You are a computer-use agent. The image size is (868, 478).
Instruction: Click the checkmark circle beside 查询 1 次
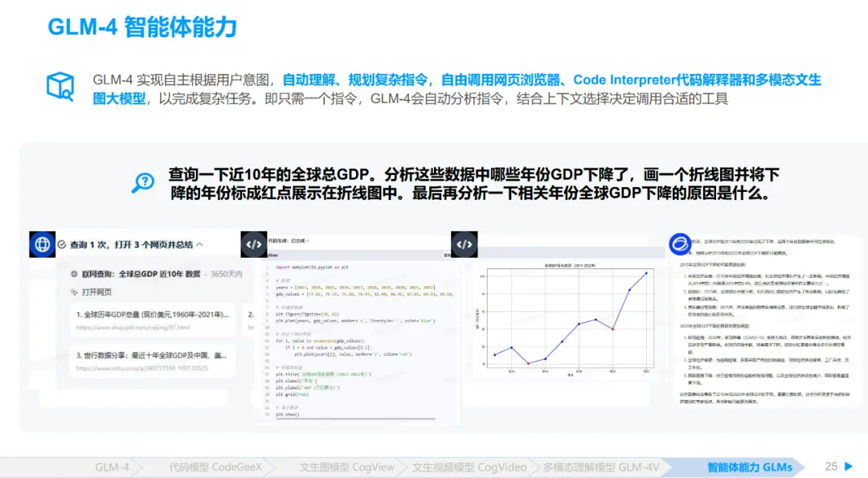click(x=62, y=244)
